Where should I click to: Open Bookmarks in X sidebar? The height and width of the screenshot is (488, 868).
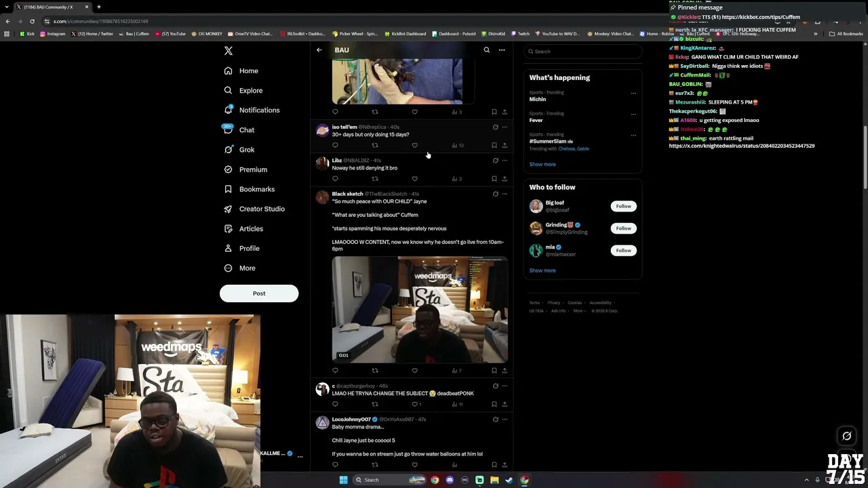(x=249, y=189)
